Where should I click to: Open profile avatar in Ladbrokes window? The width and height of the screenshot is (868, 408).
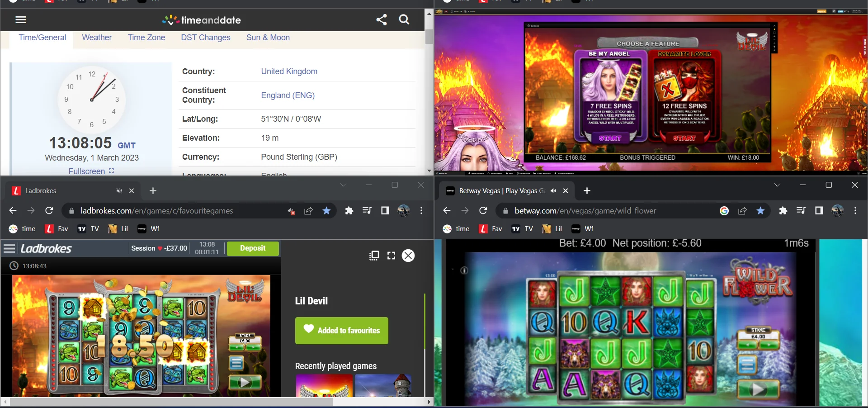tap(404, 211)
